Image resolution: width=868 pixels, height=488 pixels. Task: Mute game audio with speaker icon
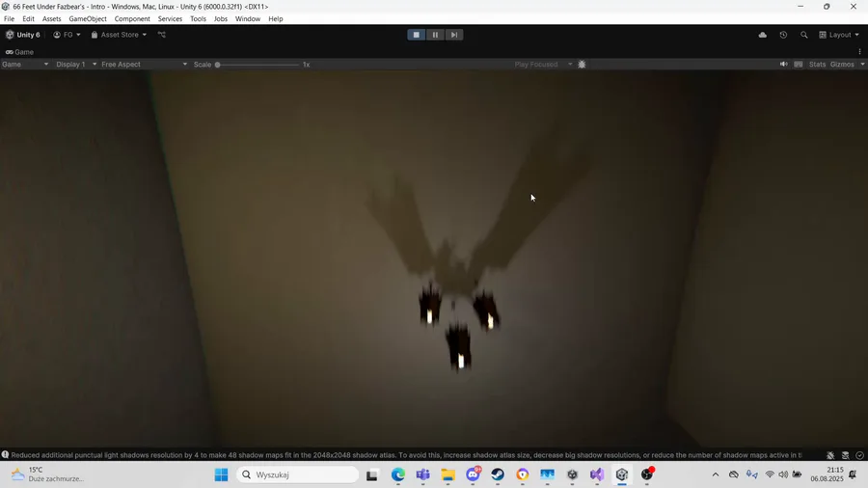click(x=783, y=65)
